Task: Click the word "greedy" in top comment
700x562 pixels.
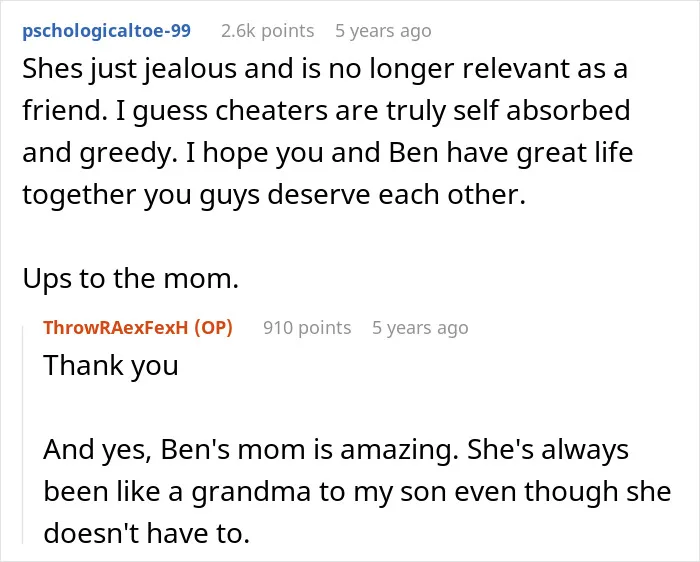Action: tap(125, 154)
